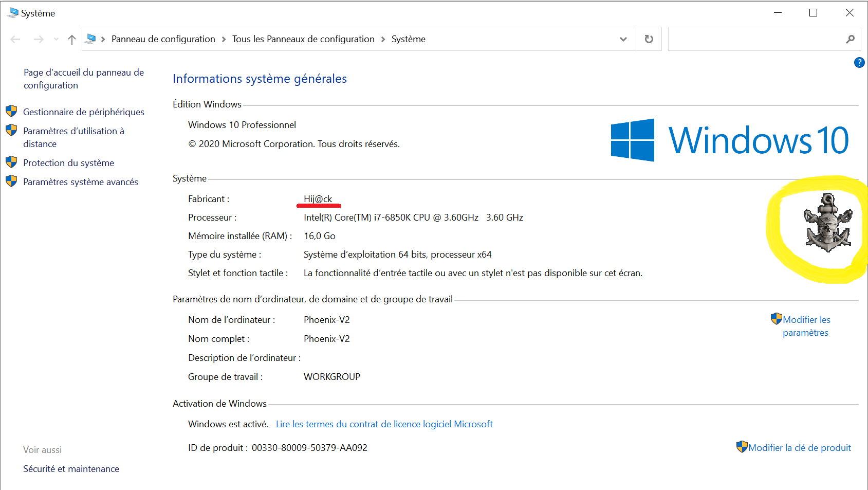Click the Système d'exploitation 64 bits text
This screenshot has height=490, width=868.
tap(398, 254)
